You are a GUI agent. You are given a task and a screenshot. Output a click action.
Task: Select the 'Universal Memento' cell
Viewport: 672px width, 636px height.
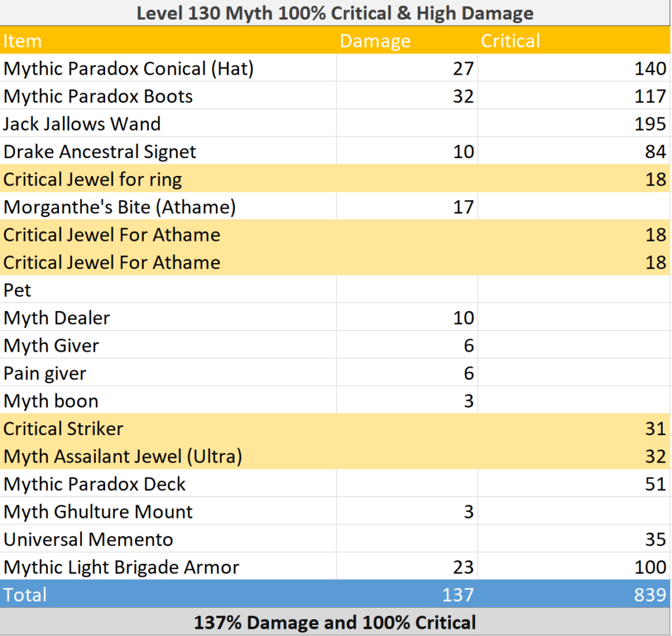pyautogui.click(x=168, y=539)
